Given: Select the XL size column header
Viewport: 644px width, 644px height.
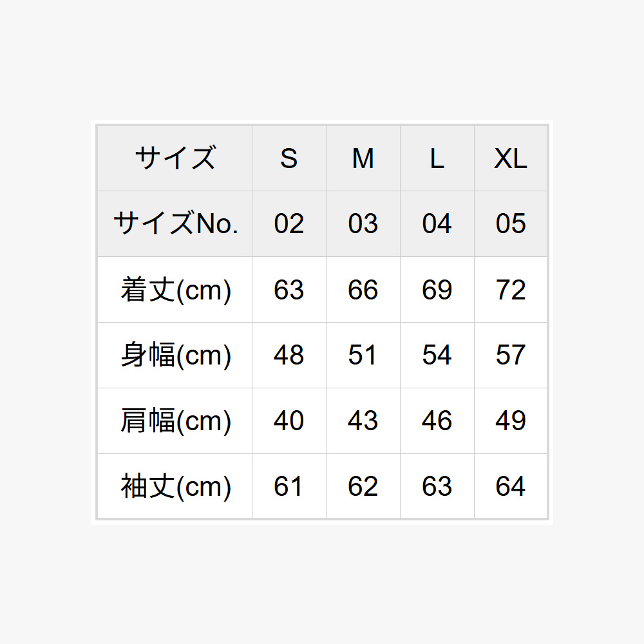Looking at the screenshot, I should [511, 158].
